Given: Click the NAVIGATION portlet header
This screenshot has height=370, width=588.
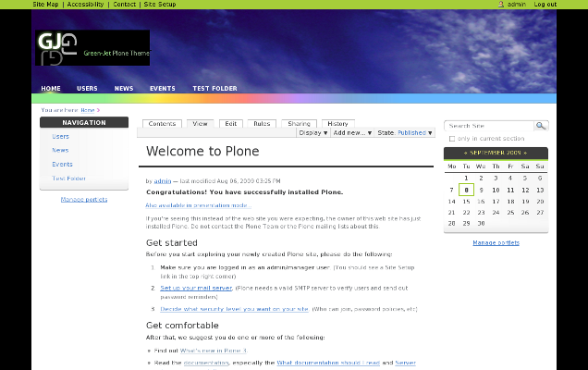Looking at the screenshot, I should [84, 122].
